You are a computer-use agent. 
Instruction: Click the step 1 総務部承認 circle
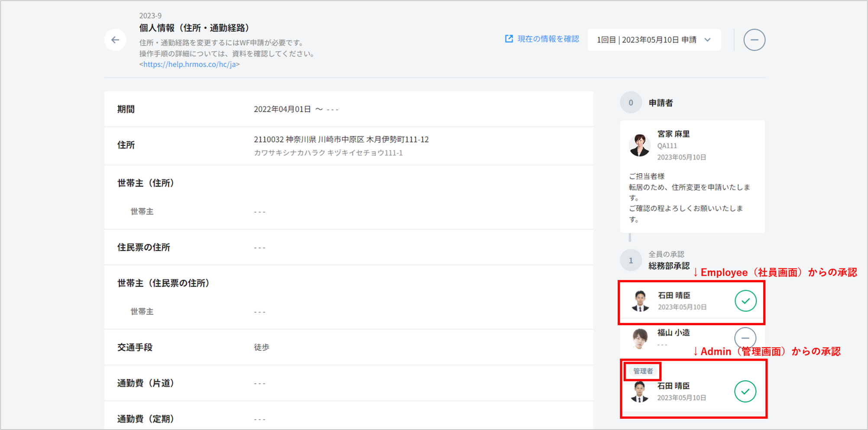click(x=631, y=260)
